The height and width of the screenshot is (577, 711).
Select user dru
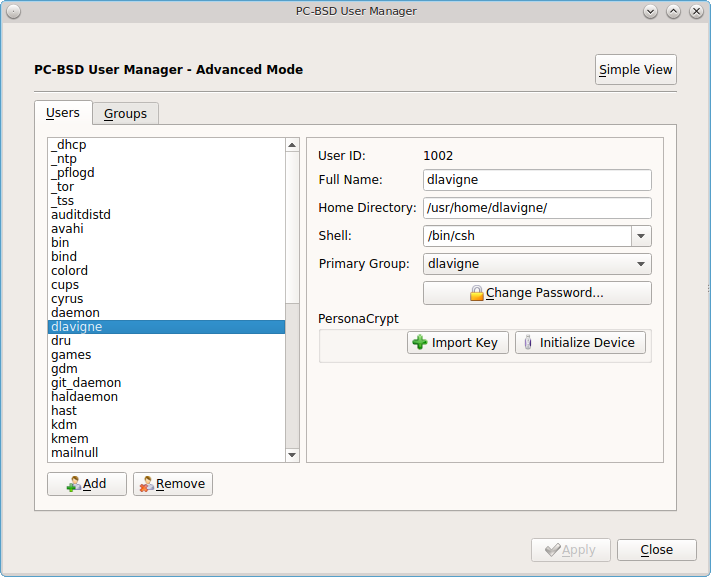pyautogui.click(x=166, y=341)
